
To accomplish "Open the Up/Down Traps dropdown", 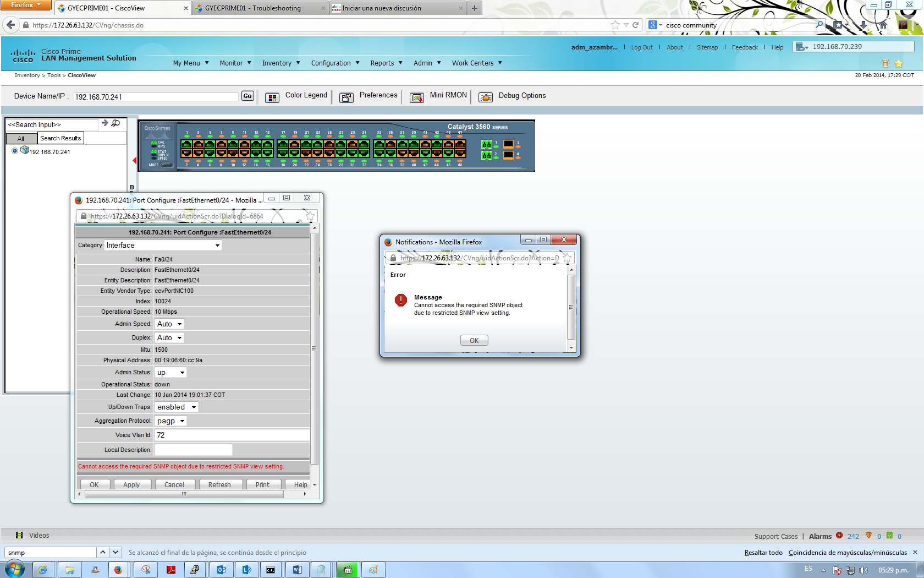I will pos(177,407).
